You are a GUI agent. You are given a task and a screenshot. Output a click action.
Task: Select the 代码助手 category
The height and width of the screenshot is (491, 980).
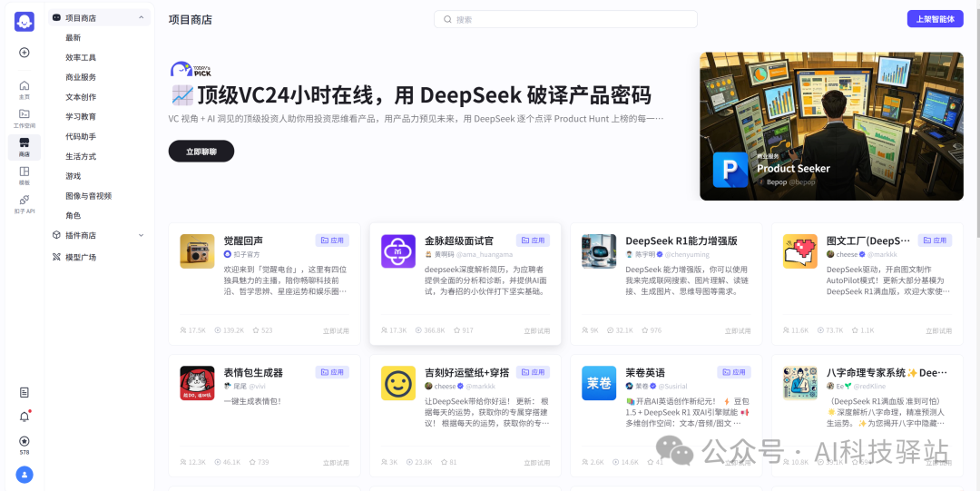81,136
